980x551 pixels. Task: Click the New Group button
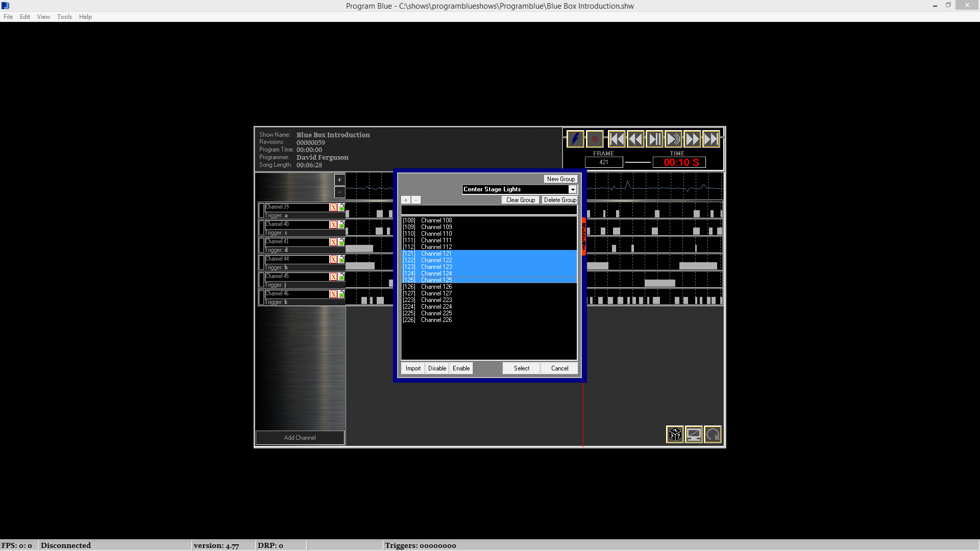pos(560,179)
